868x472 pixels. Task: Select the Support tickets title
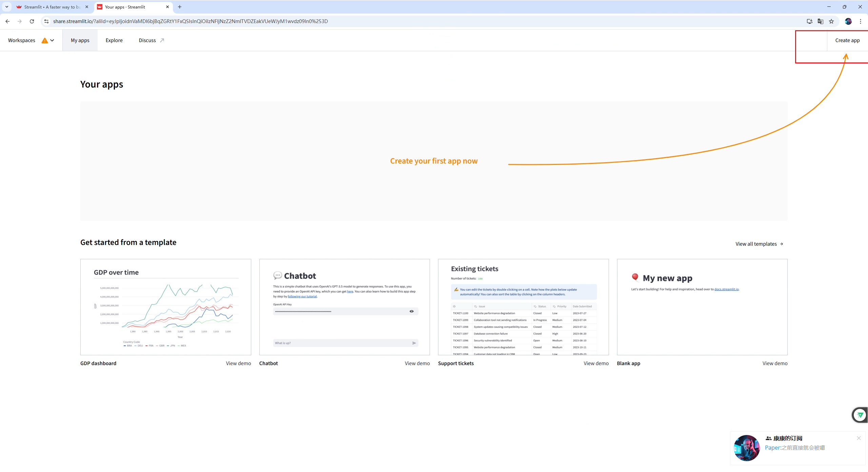[x=456, y=363]
